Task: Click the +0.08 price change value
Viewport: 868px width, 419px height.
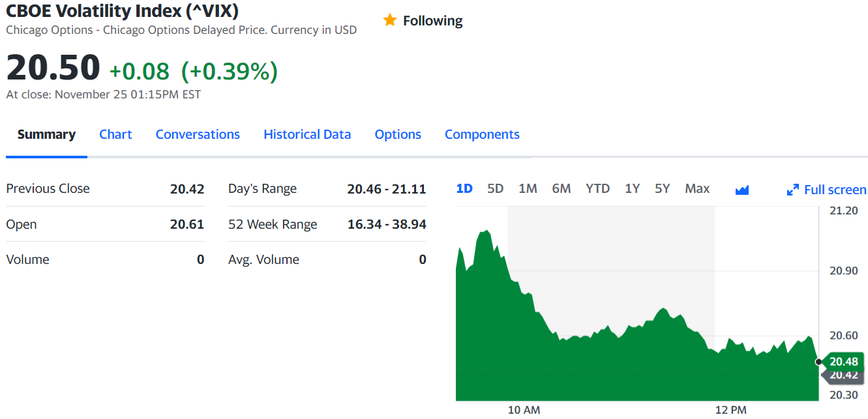Action: [x=139, y=71]
